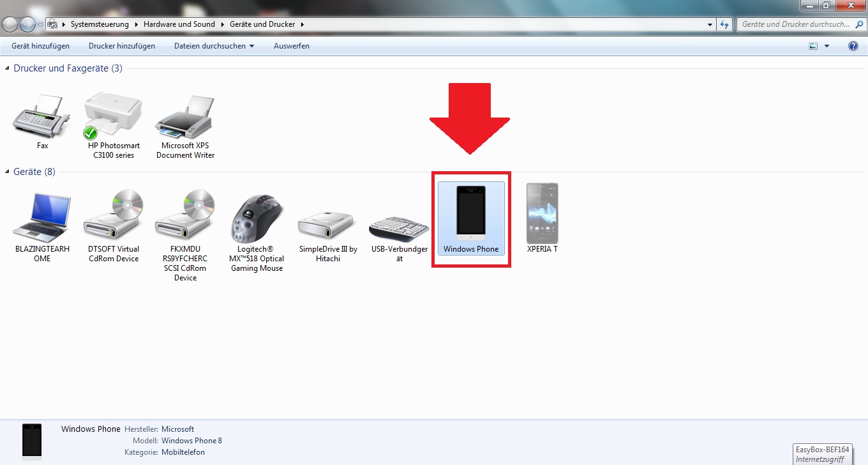Click Drucker und Faxgeräte (3) heading
The image size is (868, 465).
pos(68,68)
